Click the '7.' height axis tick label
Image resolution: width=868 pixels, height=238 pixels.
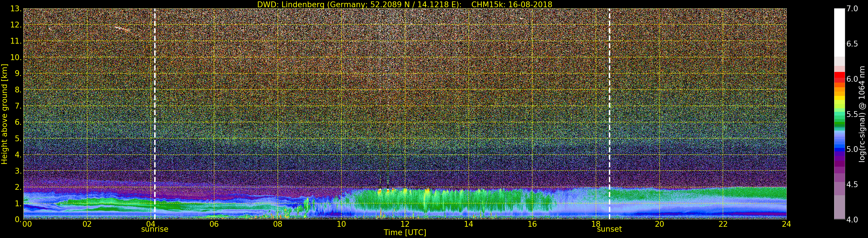click(18, 106)
